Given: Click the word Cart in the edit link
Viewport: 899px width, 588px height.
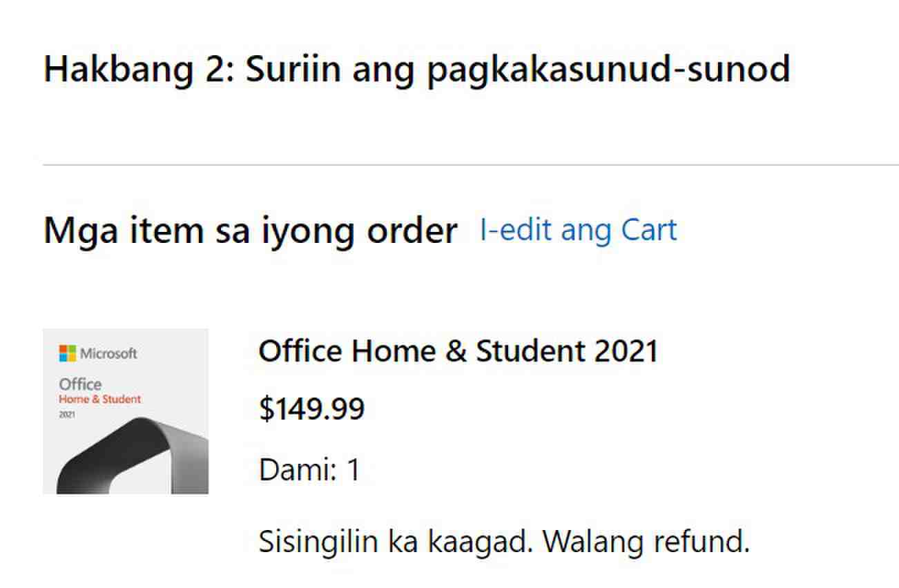Looking at the screenshot, I should 649,231.
